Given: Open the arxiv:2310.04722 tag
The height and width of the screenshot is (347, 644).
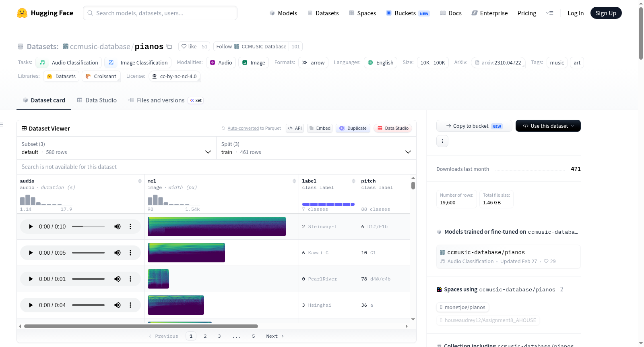Looking at the screenshot, I should click(x=498, y=62).
